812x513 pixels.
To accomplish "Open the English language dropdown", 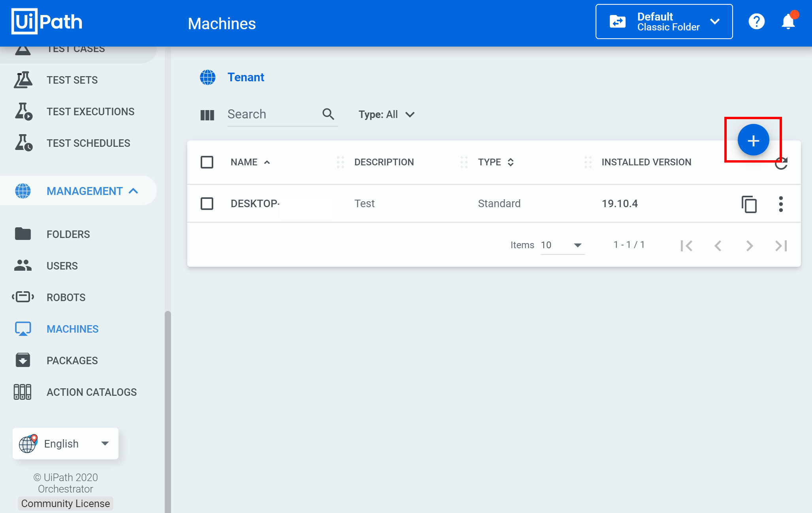I will [x=66, y=444].
